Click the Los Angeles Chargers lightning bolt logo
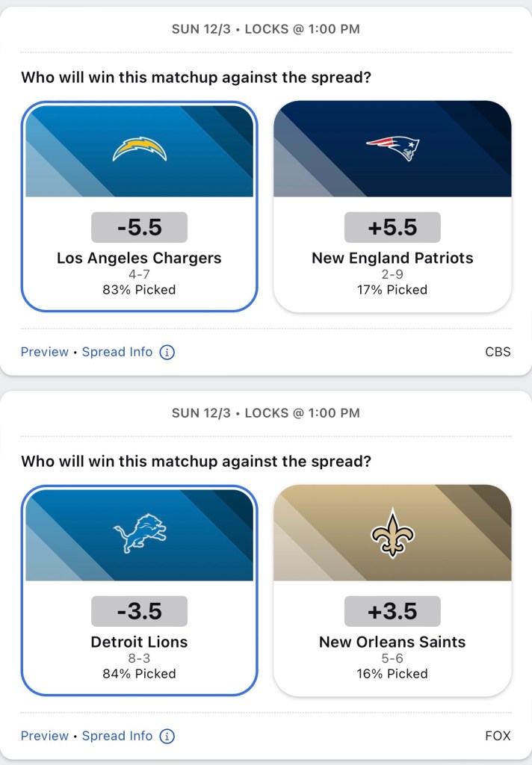 [x=140, y=149]
